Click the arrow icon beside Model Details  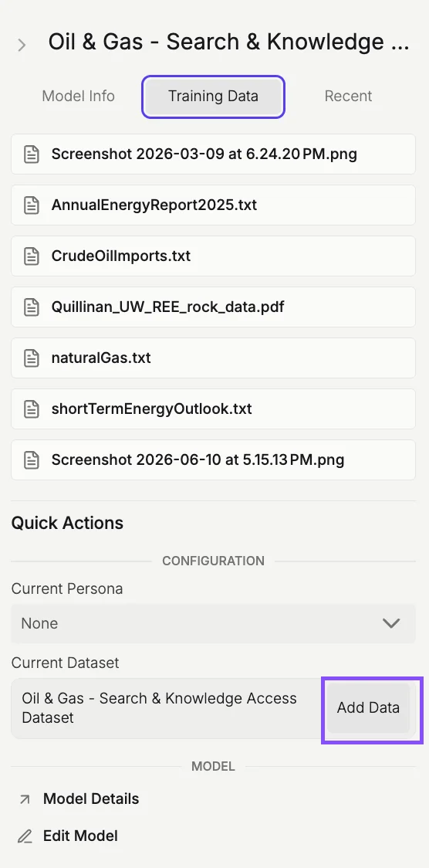pos(25,799)
